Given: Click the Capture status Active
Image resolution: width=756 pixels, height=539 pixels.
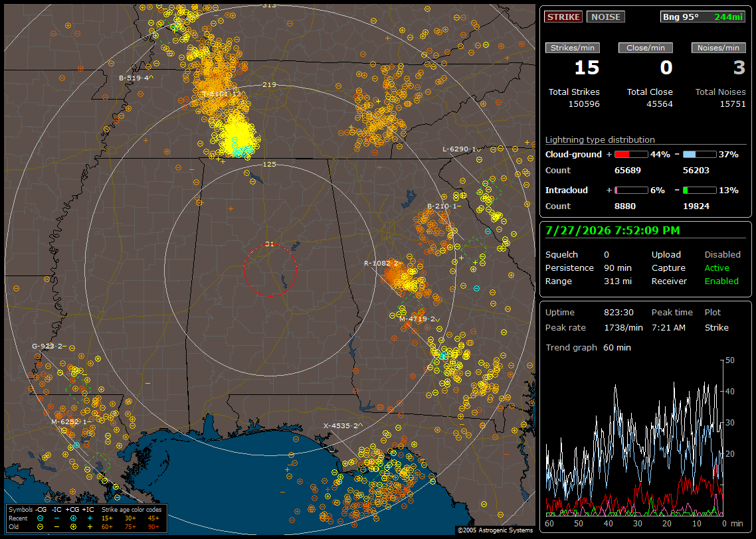Looking at the screenshot, I should coord(717,268).
